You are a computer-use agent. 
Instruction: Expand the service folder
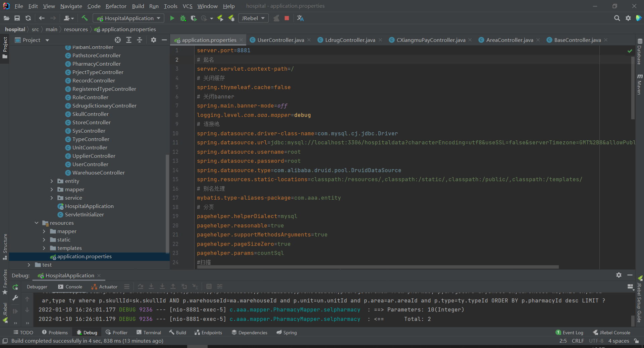[52, 198]
